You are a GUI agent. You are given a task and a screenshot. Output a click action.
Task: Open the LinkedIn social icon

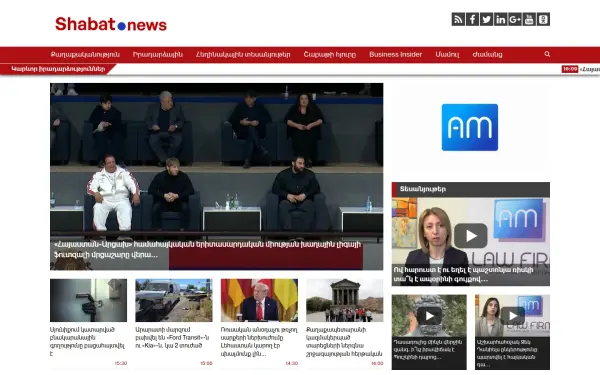coord(501,19)
